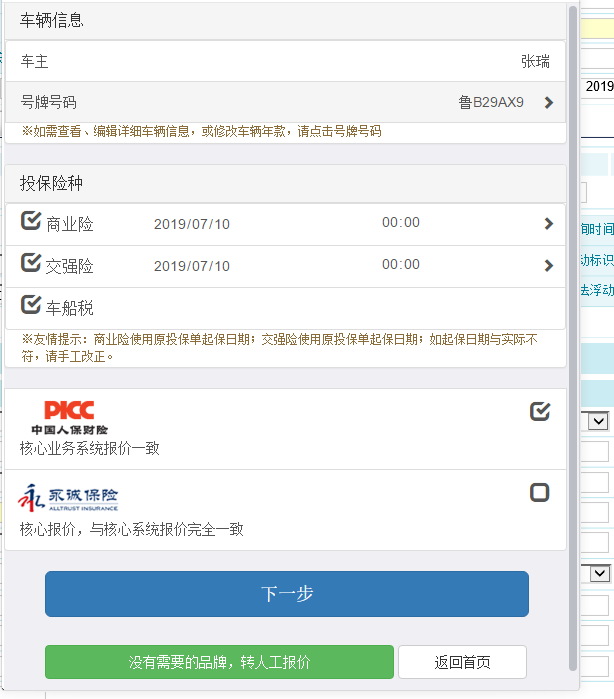Screen dimensions: 614x699
Task: Open plate number 鲁B29AX9 details chevron
Action: (549, 103)
